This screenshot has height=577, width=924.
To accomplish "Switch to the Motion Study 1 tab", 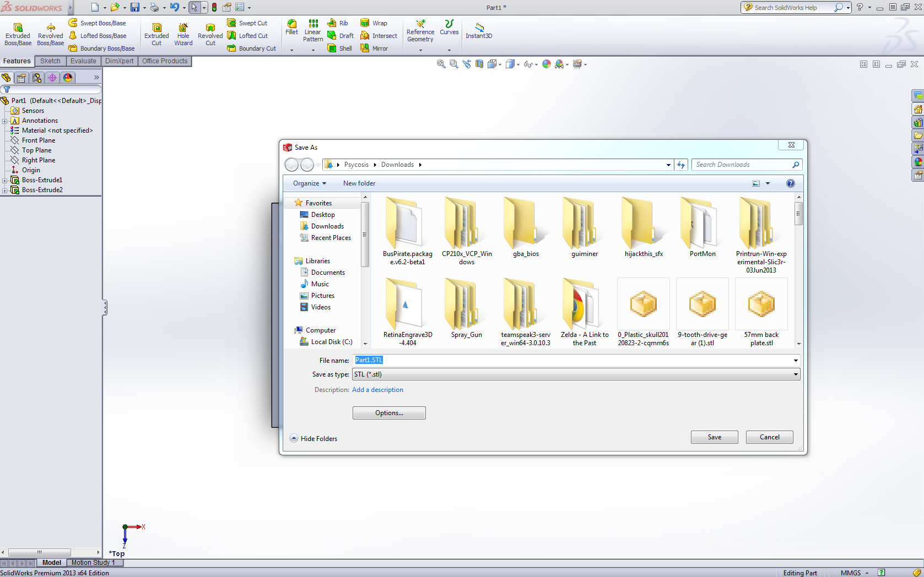I will pyautogui.click(x=93, y=563).
